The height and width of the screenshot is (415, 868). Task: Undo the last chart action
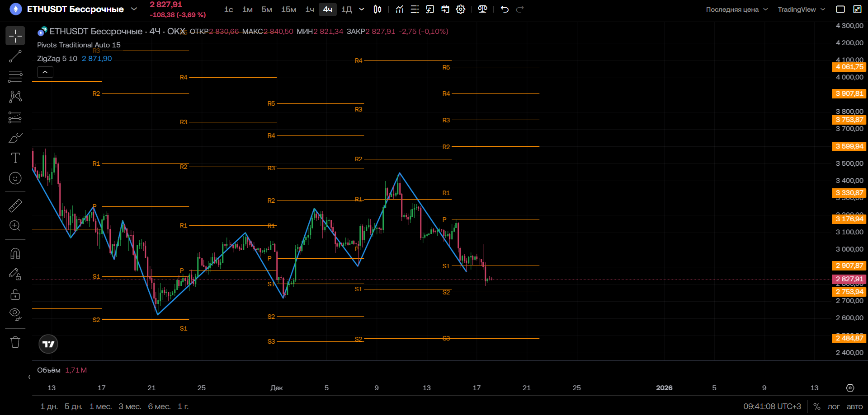pos(505,9)
